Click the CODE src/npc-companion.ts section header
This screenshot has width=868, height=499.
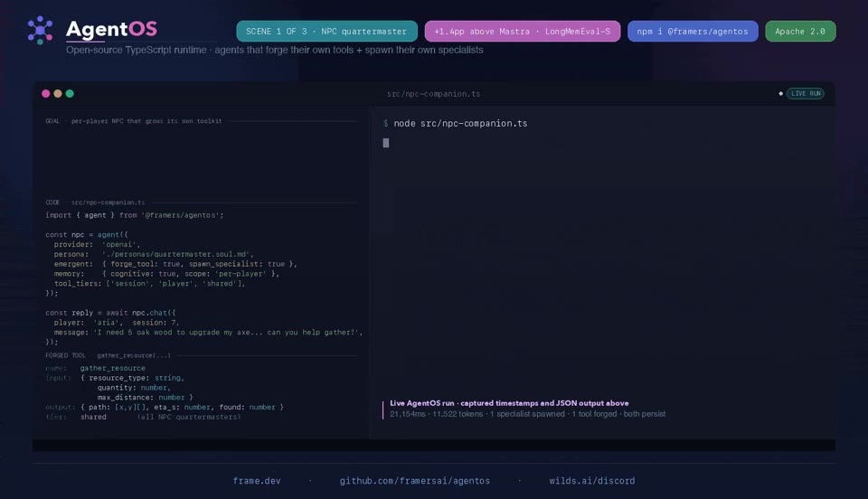pyautogui.click(x=95, y=202)
